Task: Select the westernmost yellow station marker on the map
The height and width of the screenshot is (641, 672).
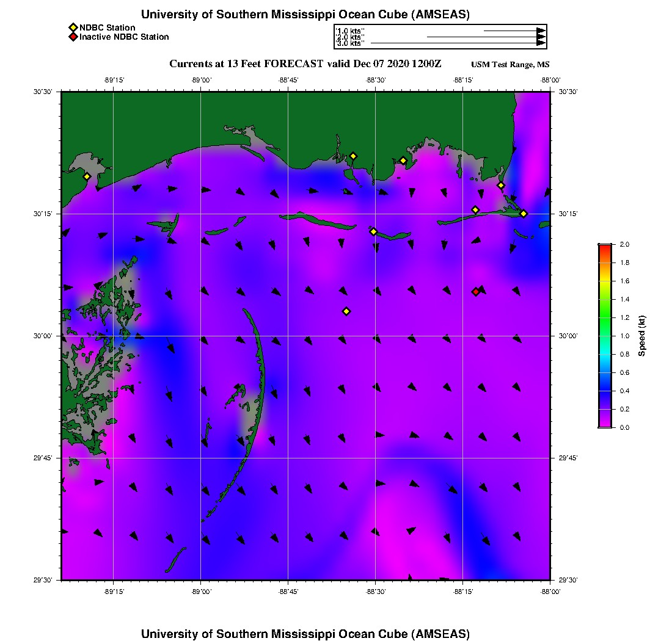Action: pyautogui.click(x=87, y=176)
